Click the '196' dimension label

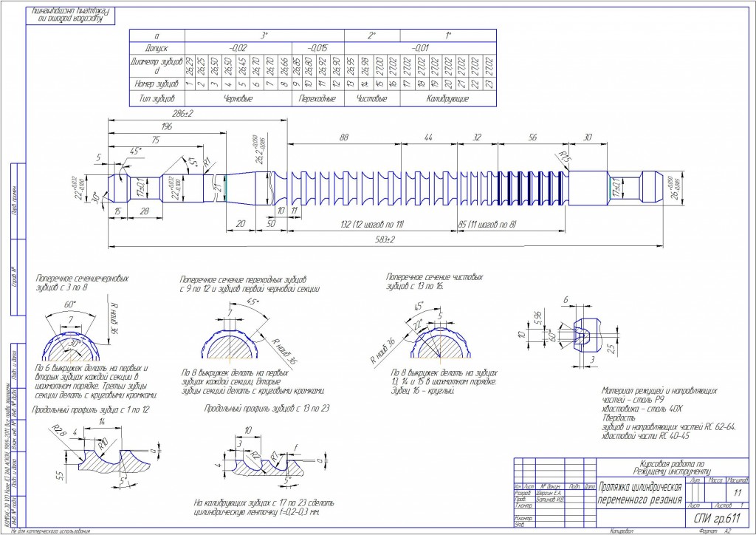point(165,126)
